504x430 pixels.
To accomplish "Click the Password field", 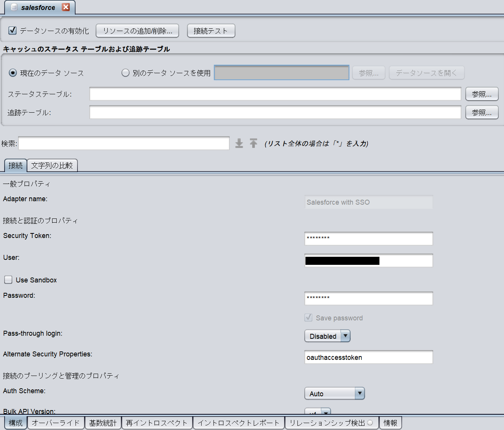I will coord(369,298).
